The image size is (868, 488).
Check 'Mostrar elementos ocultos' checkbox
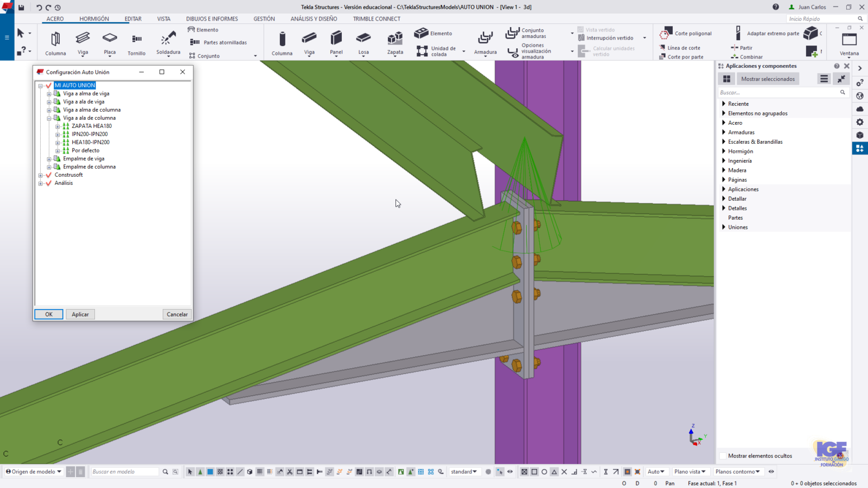pyautogui.click(x=723, y=456)
